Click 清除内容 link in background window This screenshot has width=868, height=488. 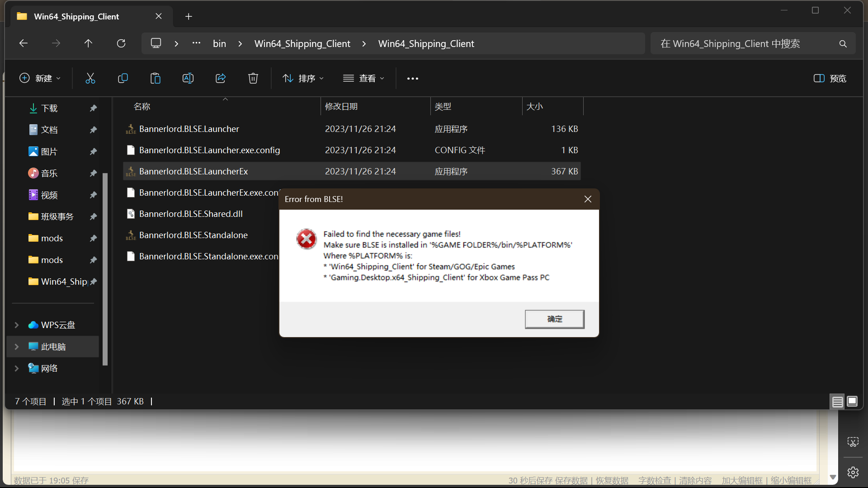coord(695,480)
